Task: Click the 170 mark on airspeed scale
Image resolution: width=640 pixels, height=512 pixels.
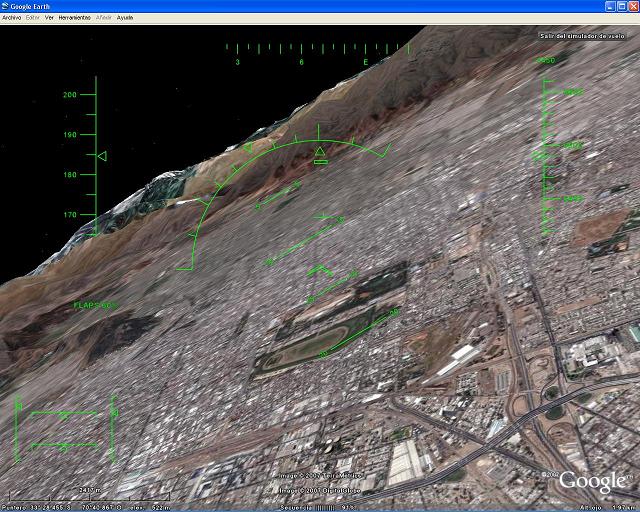Action: pos(70,215)
